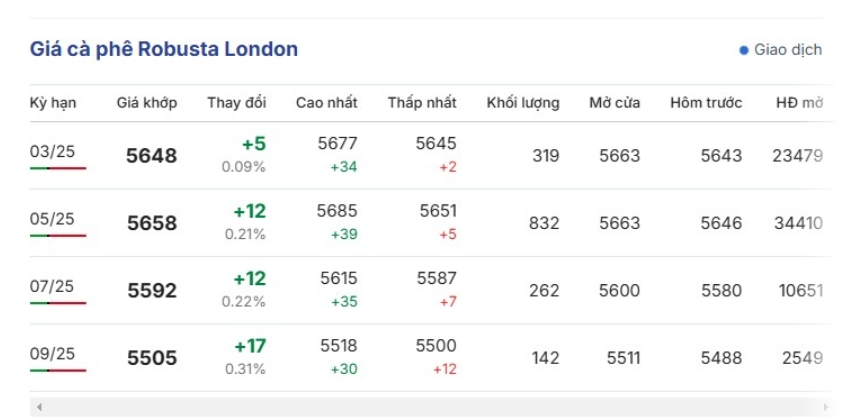The height and width of the screenshot is (418, 857).
Task: Click the blue Giao dịch status dot
Action: 744,50
